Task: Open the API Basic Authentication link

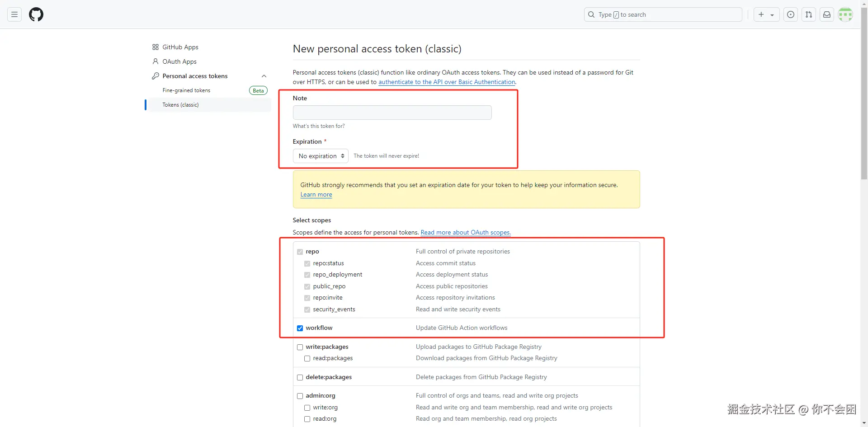Action: click(447, 82)
